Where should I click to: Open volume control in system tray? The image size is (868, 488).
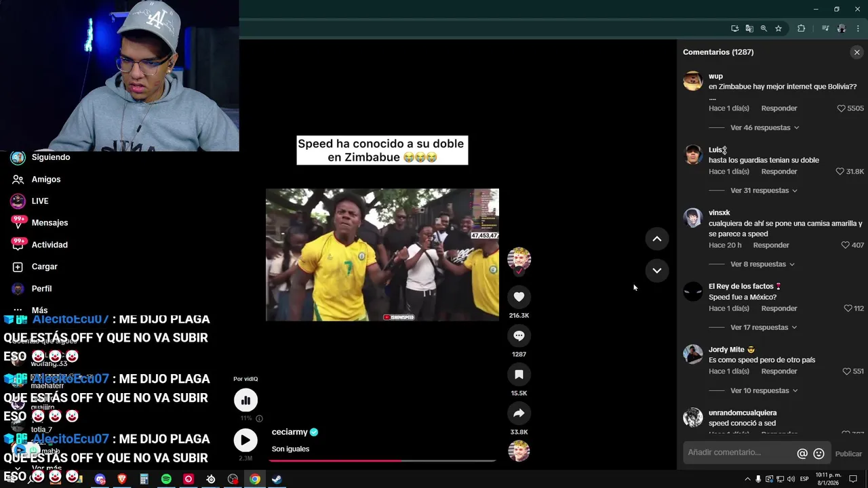[791, 479]
